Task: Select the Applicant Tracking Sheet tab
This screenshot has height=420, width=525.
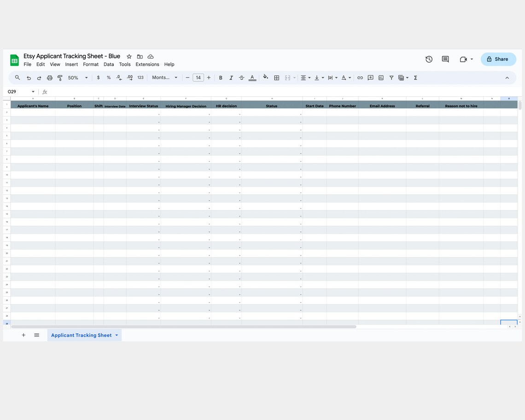Action: (x=81, y=335)
